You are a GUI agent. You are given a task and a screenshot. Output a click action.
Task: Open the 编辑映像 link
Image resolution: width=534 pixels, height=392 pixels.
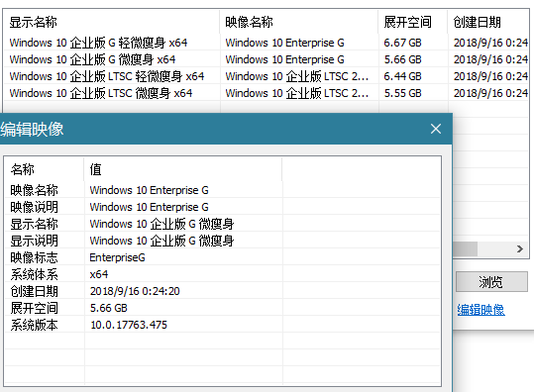pyautogui.click(x=481, y=310)
